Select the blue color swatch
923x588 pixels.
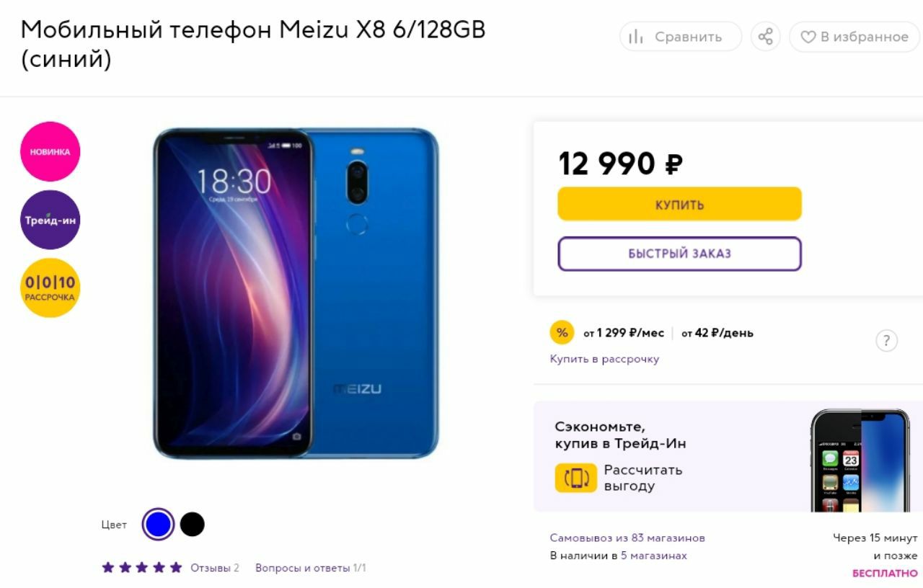point(158,525)
